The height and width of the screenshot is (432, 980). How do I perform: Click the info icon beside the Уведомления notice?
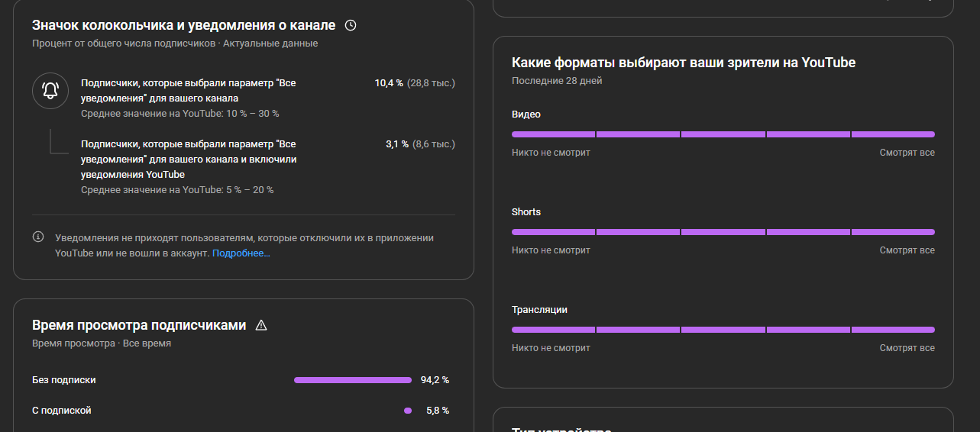point(38,237)
